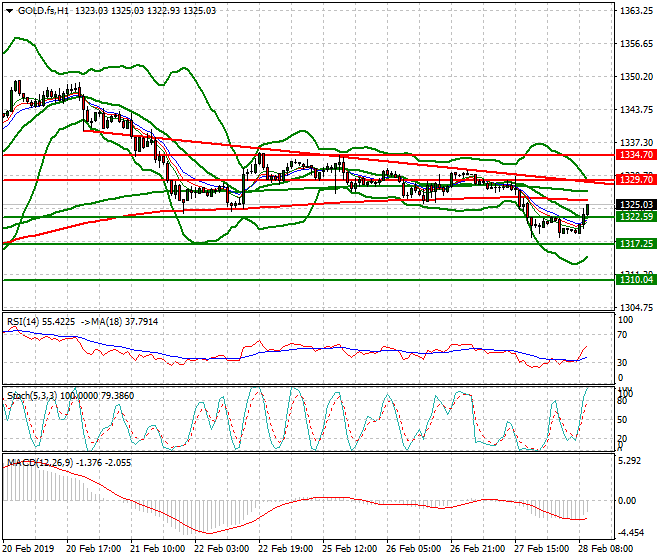Click the 21 Feb 10:00 time label

click(x=157, y=549)
